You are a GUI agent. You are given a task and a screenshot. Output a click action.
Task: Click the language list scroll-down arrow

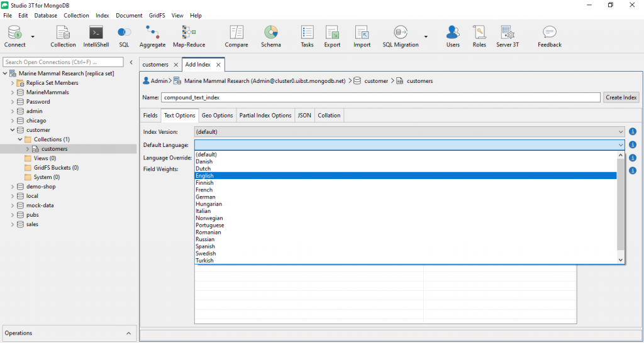coord(621,260)
